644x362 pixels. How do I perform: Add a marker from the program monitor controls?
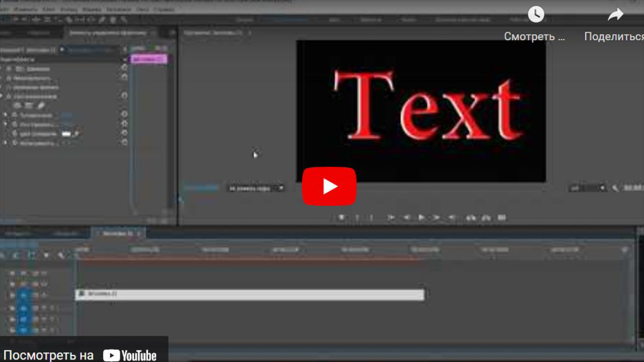click(x=342, y=217)
